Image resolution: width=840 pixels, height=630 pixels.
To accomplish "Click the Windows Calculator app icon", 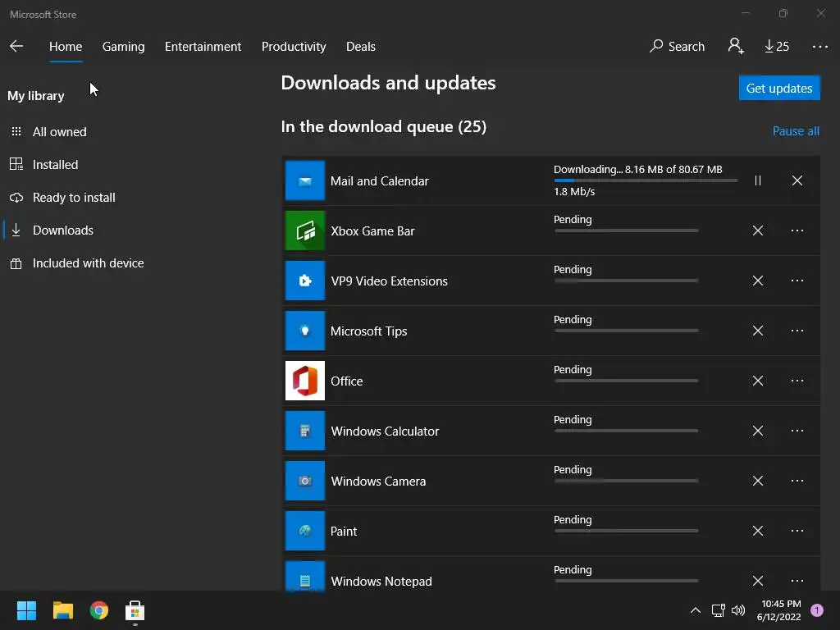I will (x=305, y=431).
